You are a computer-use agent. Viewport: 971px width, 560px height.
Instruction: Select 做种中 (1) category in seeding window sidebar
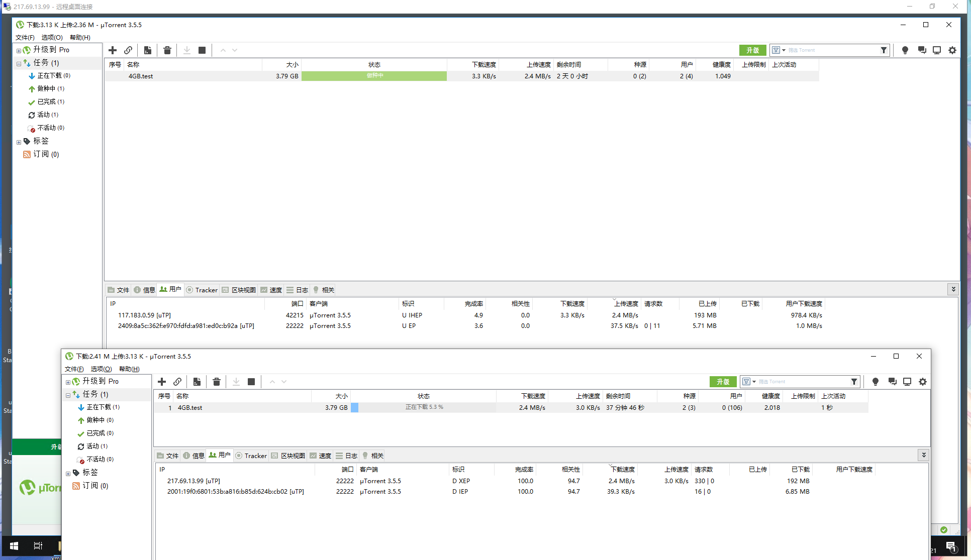point(50,88)
